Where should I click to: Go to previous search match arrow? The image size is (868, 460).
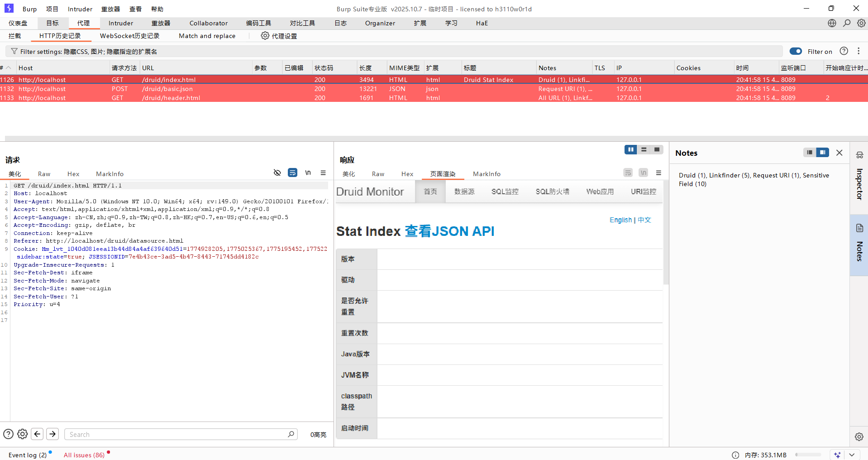(38, 434)
